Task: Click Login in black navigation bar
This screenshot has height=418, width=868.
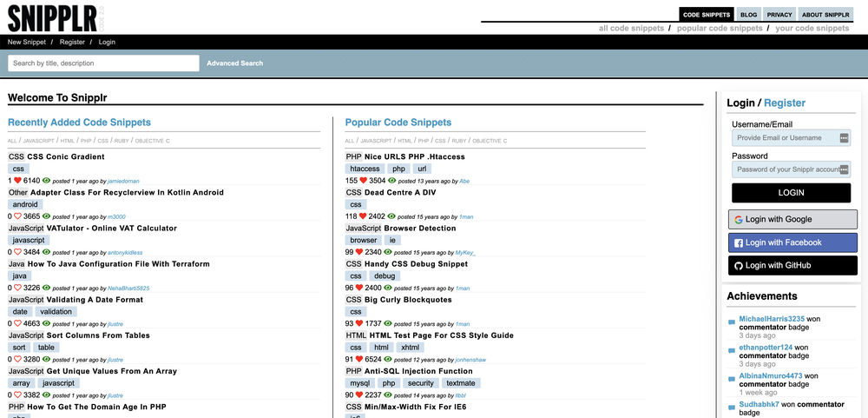Action: 107,42
